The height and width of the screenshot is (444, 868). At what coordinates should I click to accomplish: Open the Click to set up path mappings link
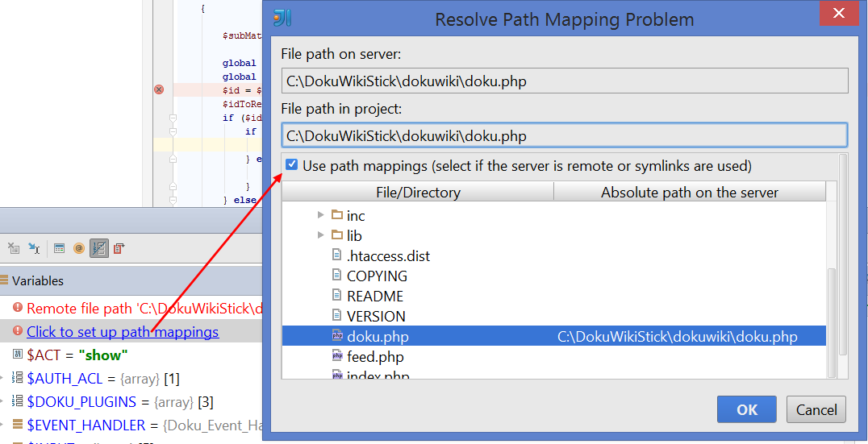pyautogui.click(x=123, y=331)
